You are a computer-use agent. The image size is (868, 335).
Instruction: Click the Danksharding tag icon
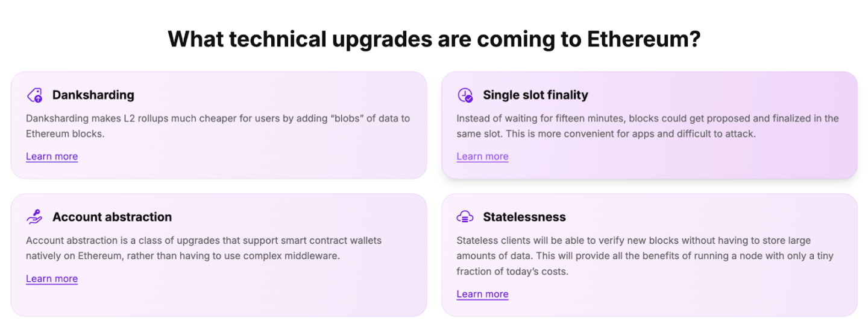click(34, 95)
